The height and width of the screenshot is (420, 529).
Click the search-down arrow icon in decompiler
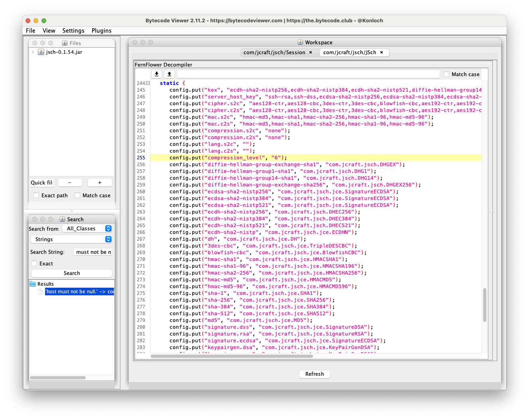[157, 74]
